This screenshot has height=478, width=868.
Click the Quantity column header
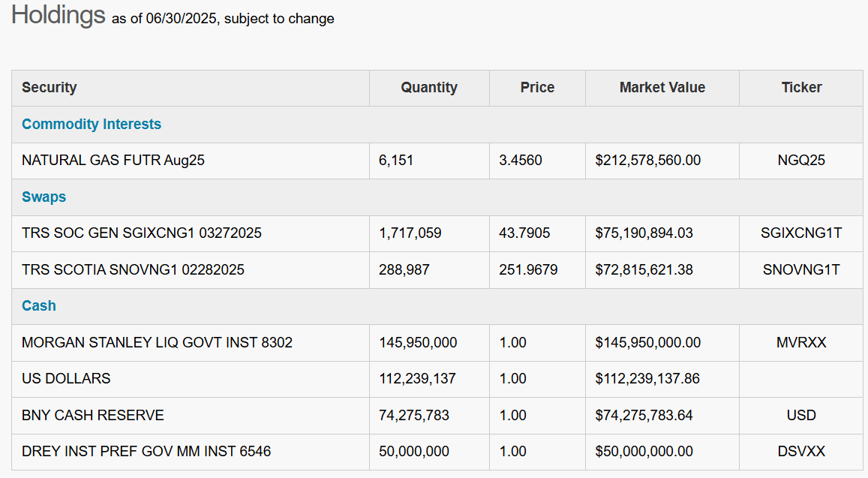pos(429,88)
